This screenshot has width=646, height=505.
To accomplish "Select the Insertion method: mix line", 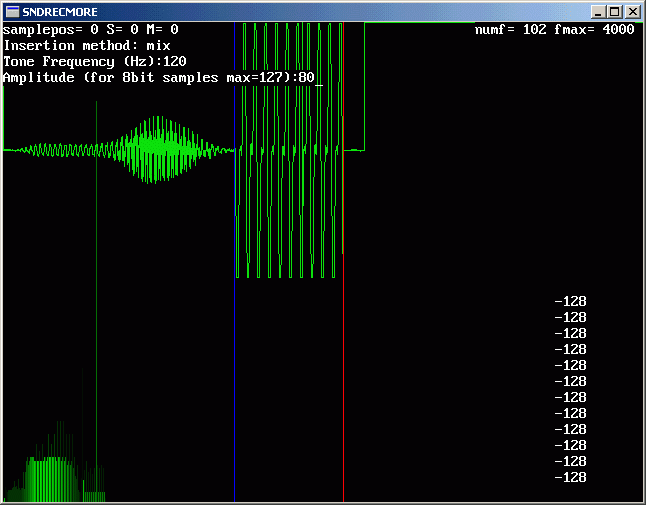I will (x=87, y=45).
